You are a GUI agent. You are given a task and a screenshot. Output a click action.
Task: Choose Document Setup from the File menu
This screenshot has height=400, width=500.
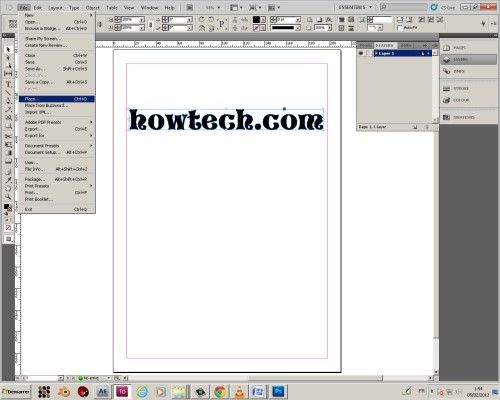click(x=56, y=152)
